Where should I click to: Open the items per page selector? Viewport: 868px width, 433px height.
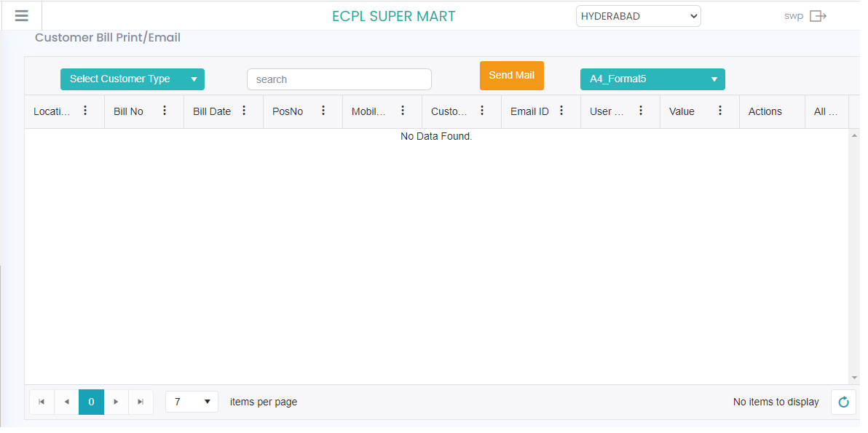coord(192,402)
